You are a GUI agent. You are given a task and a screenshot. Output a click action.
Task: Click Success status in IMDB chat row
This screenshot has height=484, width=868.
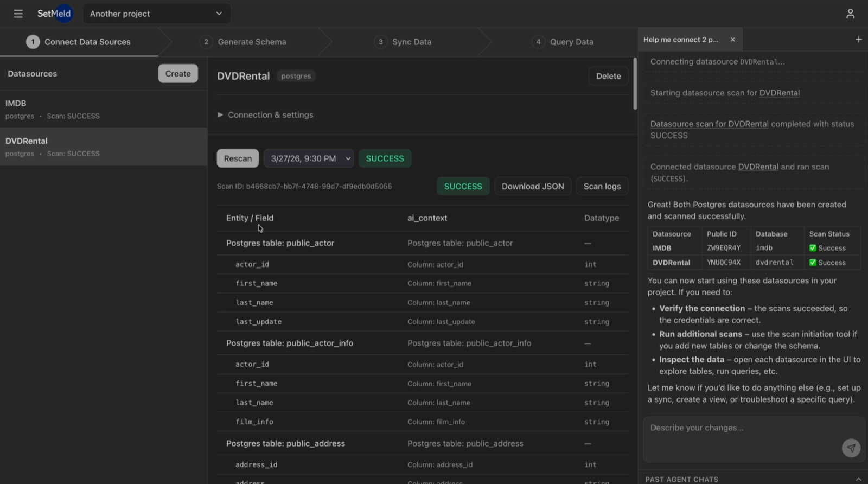pyautogui.click(x=827, y=248)
